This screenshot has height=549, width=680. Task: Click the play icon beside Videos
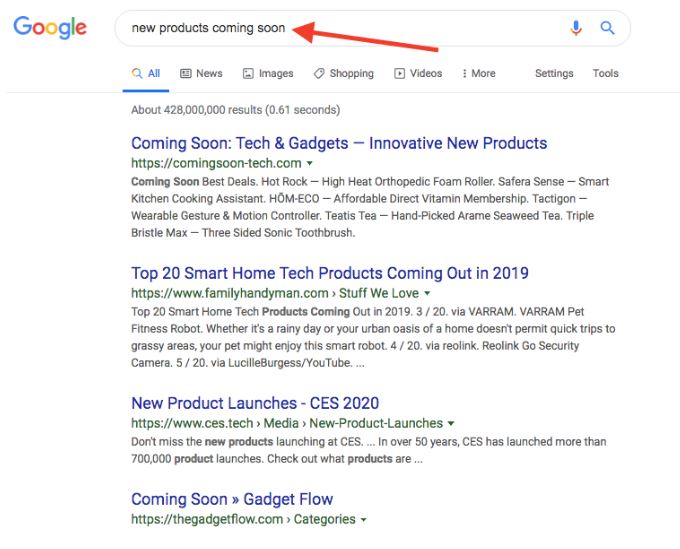pyautogui.click(x=399, y=73)
